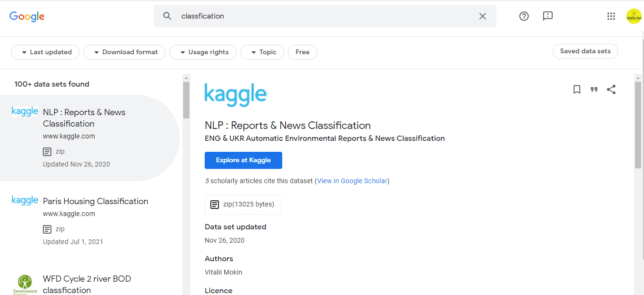Open the send feedback icon
The height and width of the screenshot is (295, 644).
point(548,16)
